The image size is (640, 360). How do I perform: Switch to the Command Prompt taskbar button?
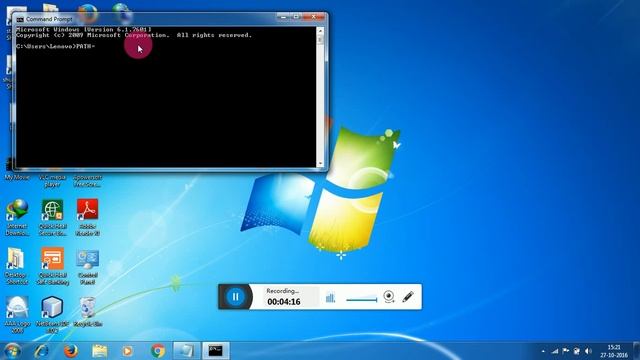(x=216, y=351)
